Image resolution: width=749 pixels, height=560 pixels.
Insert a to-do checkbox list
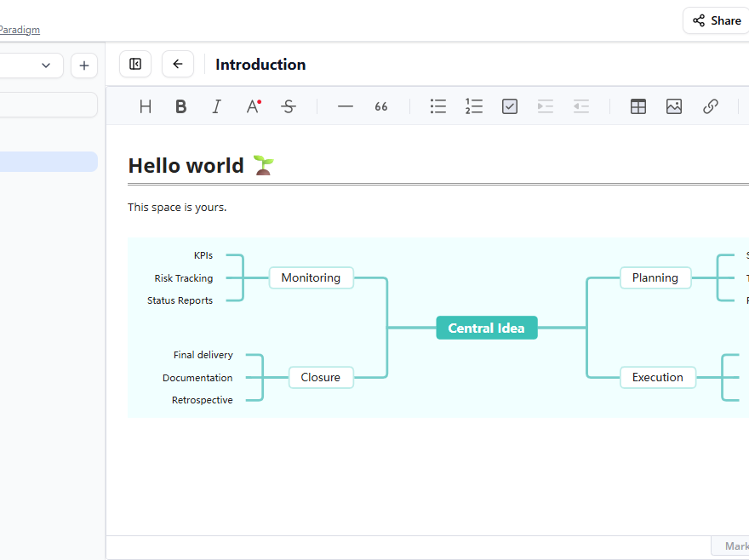point(510,106)
